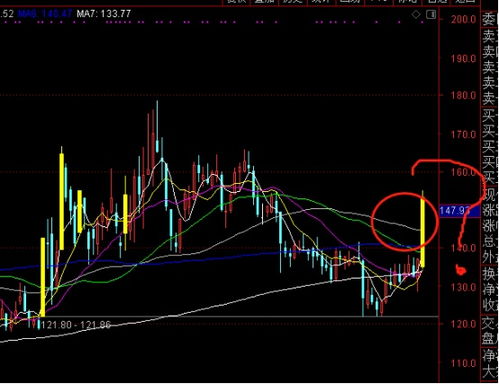Viewport: 499px width, 384px height.
Task: Click the 130.0 label on the price axis
Action: pos(464,287)
